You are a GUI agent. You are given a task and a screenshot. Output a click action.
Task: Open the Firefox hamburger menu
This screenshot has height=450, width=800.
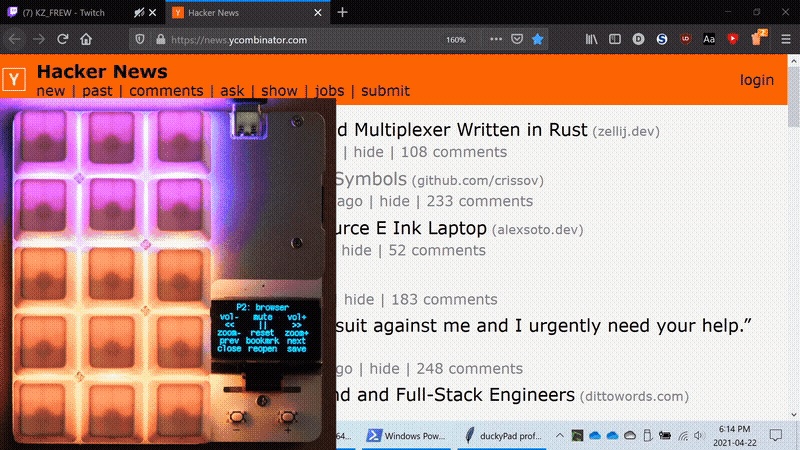784,39
